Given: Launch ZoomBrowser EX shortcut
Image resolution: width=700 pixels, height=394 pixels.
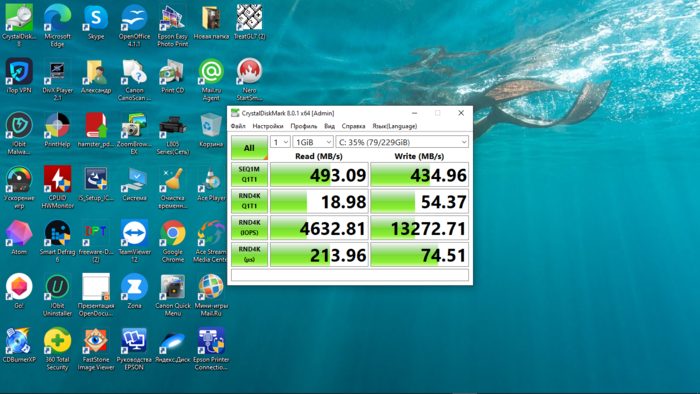Looking at the screenshot, I should [x=134, y=133].
